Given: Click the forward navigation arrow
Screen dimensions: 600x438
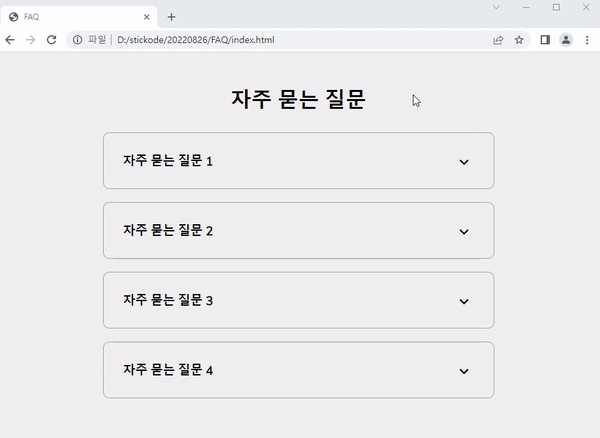Looking at the screenshot, I should [31, 40].
